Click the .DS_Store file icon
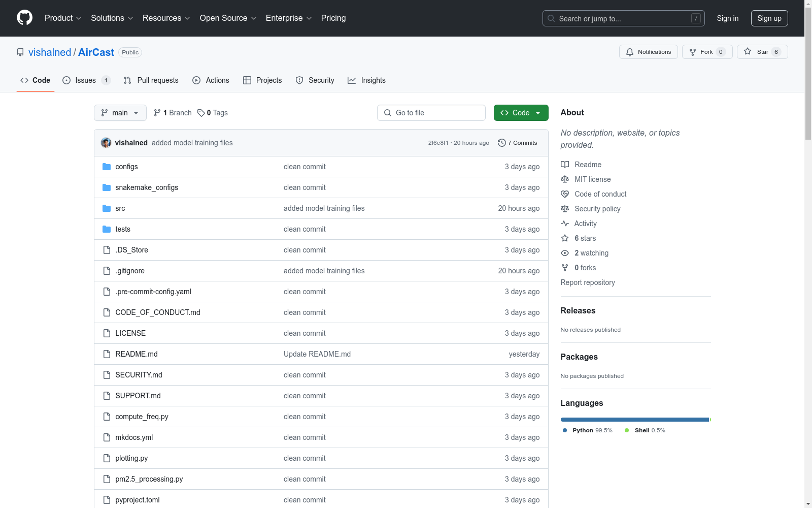The height and width of the screenshot is (508, 812). click(107, 250)
